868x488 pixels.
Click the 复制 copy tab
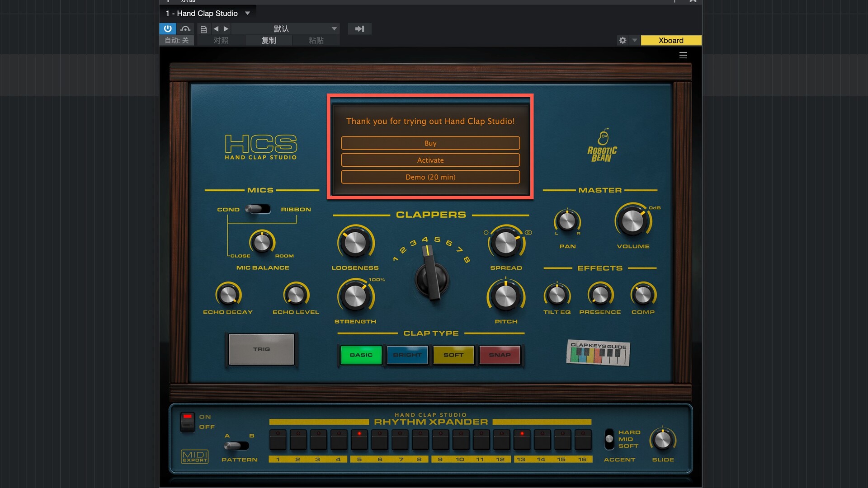(269, 40)
